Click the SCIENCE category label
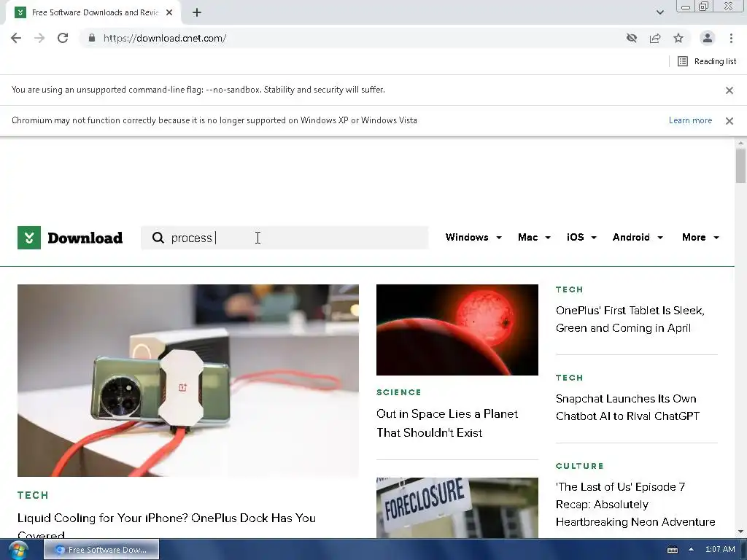The image size is (747, 560). [x=399, y=392]
